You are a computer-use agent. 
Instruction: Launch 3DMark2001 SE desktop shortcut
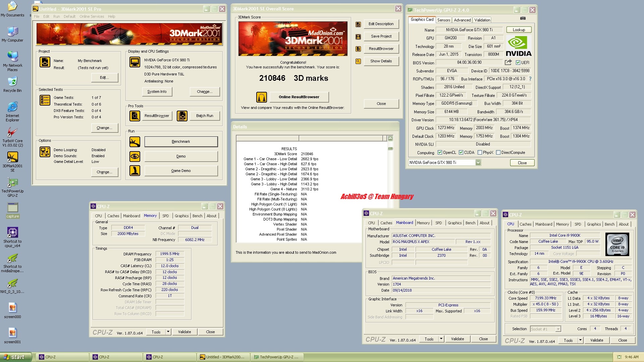click(12, 162)
